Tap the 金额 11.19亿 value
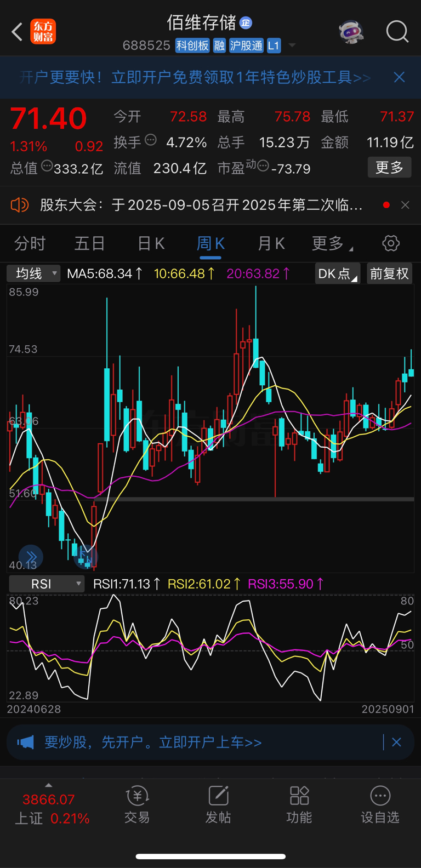This screenshot has height=868, width=421. pyautogui.click(x=390, y=142)
